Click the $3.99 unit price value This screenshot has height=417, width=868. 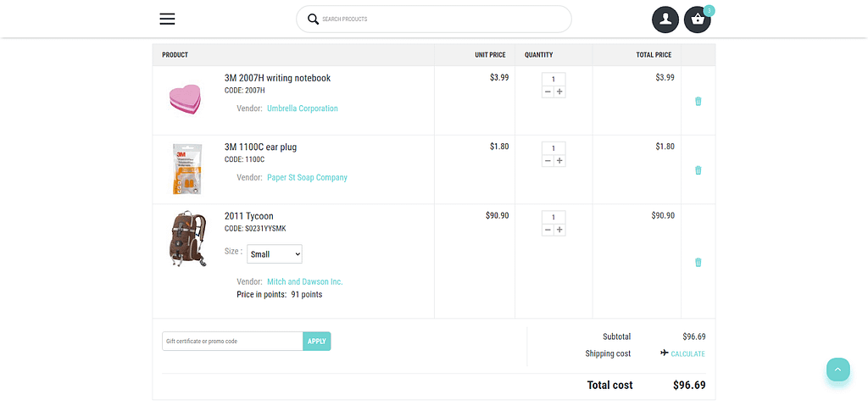[499, 77]
